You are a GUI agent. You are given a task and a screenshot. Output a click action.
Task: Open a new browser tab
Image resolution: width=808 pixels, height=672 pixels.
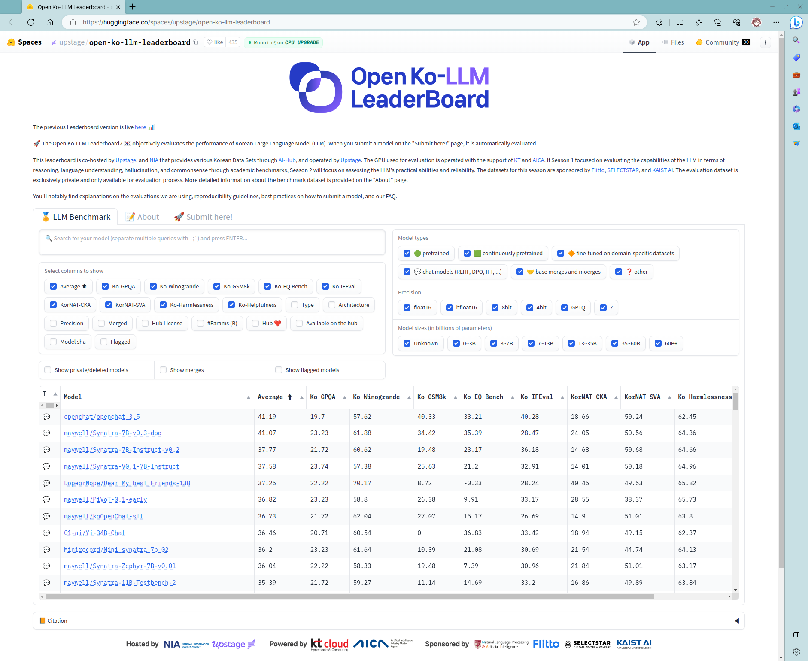(133, 7)
